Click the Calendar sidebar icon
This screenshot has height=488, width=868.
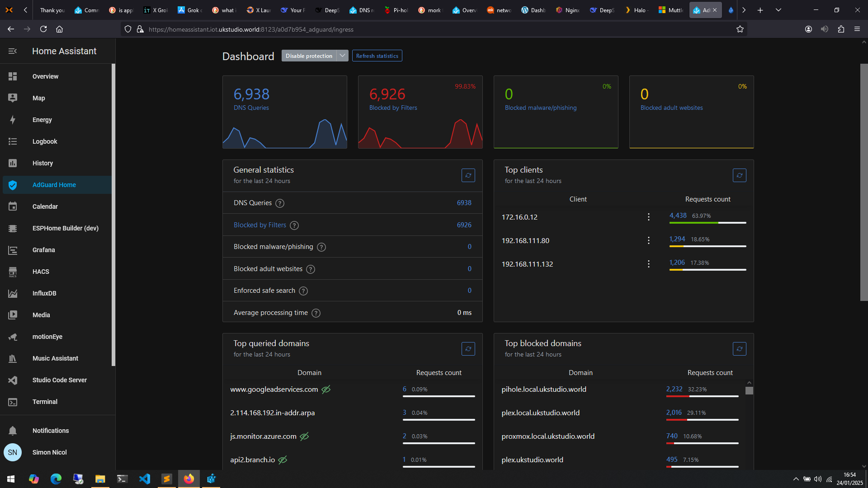point(13,206)
